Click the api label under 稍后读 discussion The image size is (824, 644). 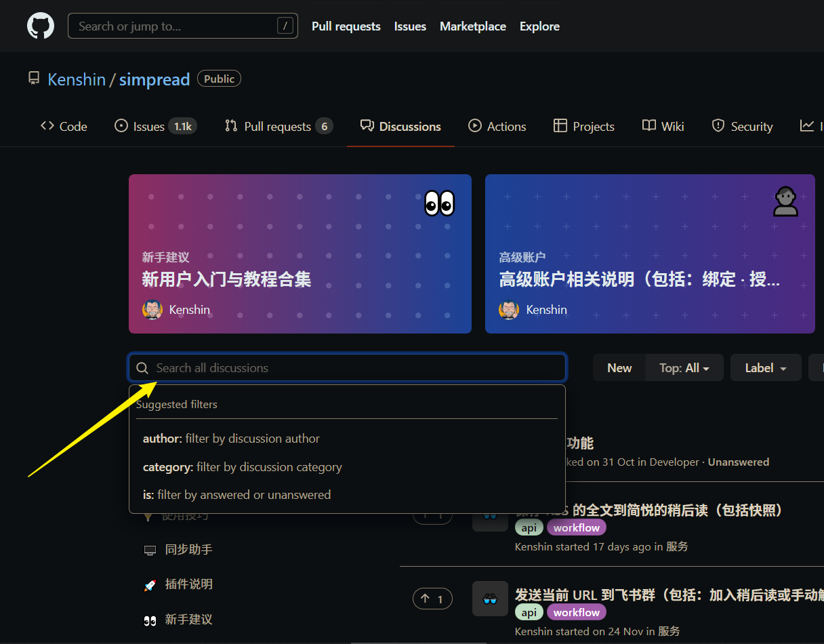tap(529, 527)
